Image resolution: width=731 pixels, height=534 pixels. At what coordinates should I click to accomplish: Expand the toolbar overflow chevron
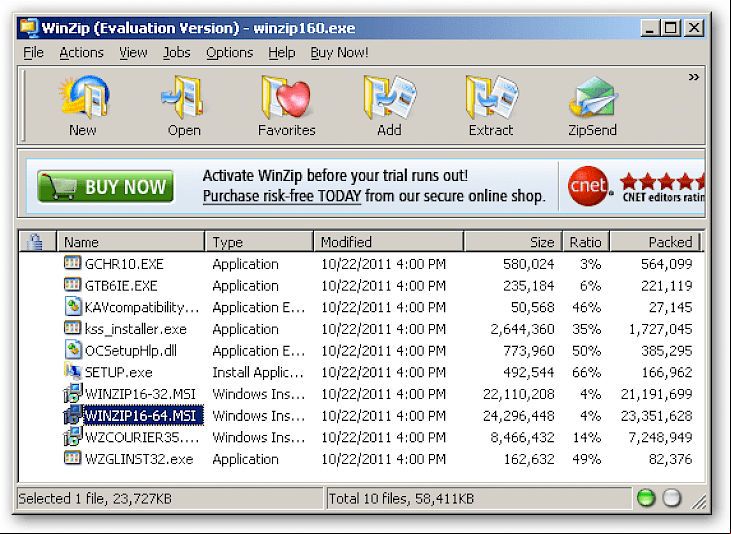tap(694, 77)
